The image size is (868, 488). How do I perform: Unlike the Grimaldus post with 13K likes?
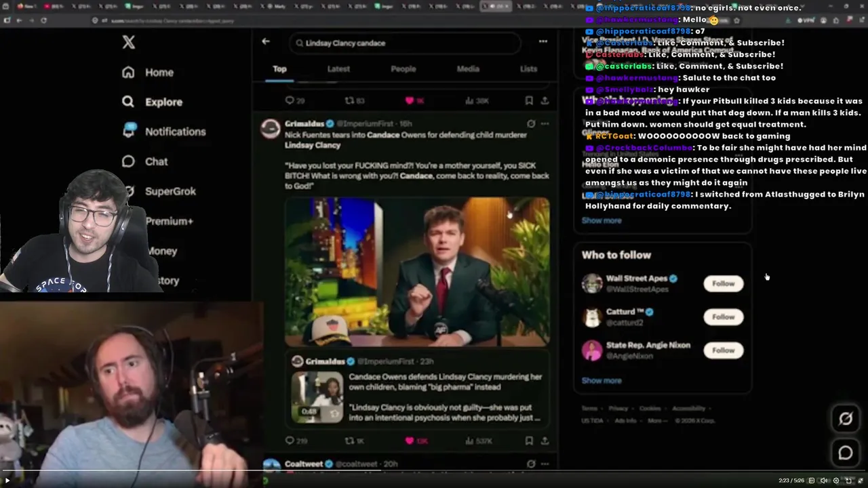pos(410,441)
